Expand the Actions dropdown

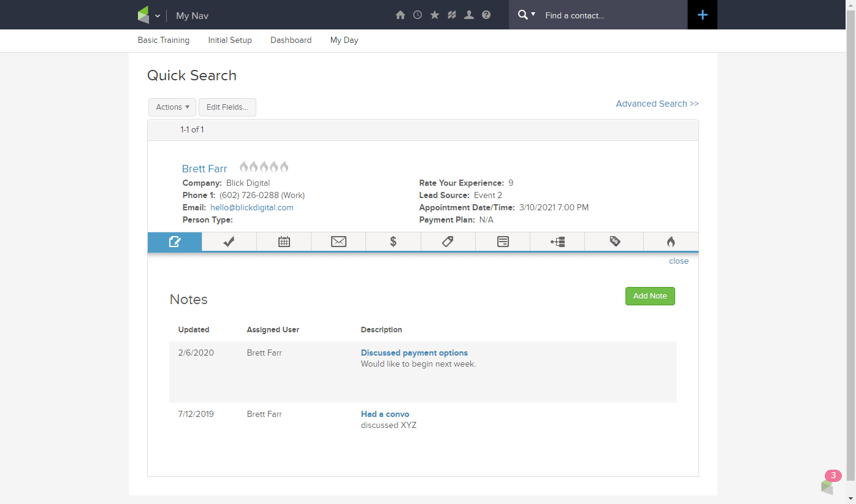point(172,107)
